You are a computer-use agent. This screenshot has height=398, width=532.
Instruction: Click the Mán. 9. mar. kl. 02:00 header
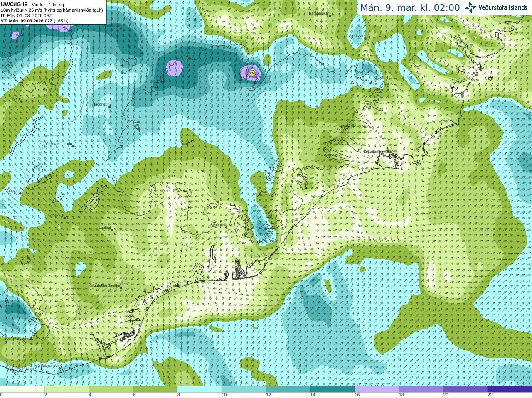[410, 7]
